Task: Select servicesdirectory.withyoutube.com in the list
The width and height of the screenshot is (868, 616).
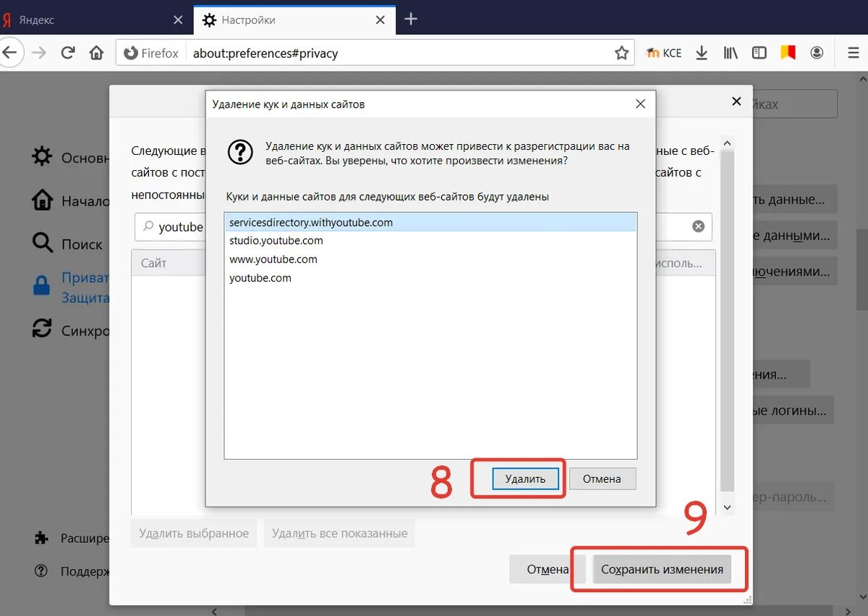Action: click(x=430, y=222)
